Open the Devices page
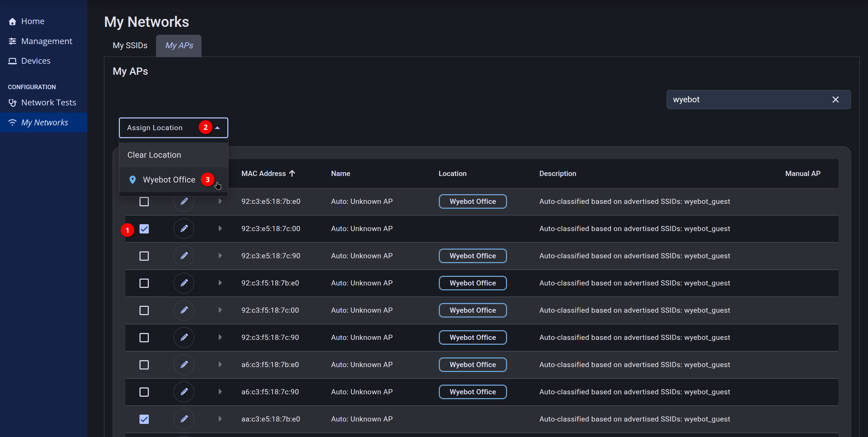This screenshot has width=868, height=437. 44,61
